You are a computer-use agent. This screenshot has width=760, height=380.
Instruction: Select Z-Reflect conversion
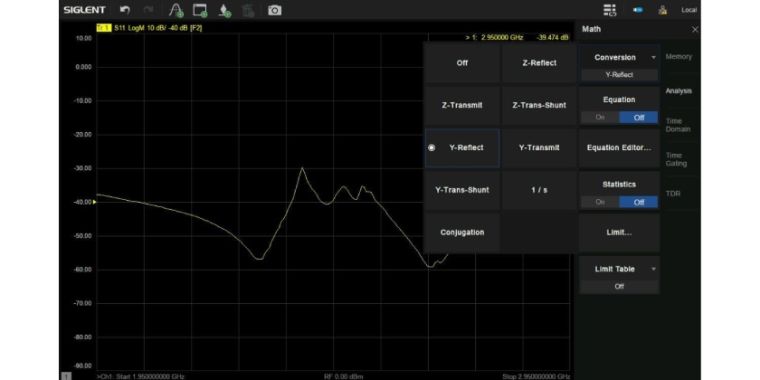coord(539,63)
